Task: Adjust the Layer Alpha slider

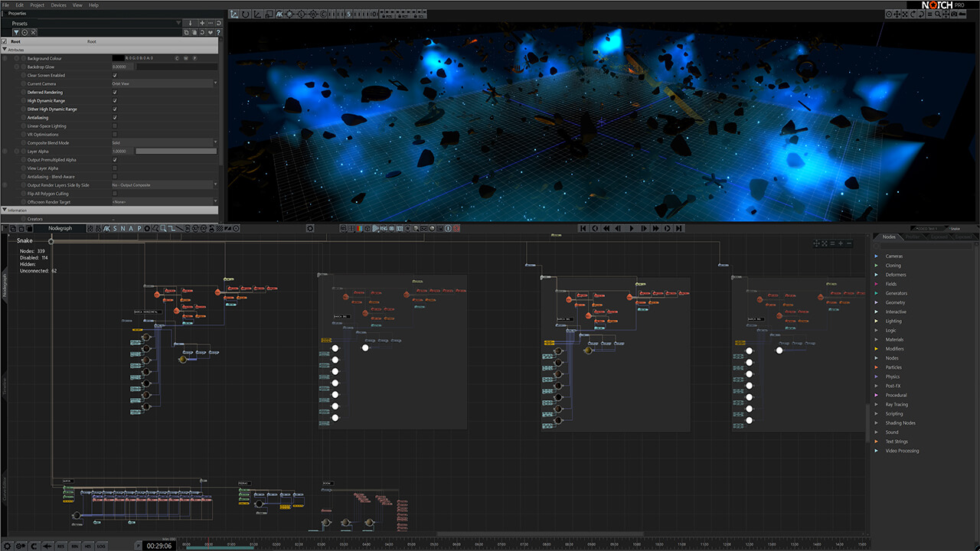Action: point(176,151)
